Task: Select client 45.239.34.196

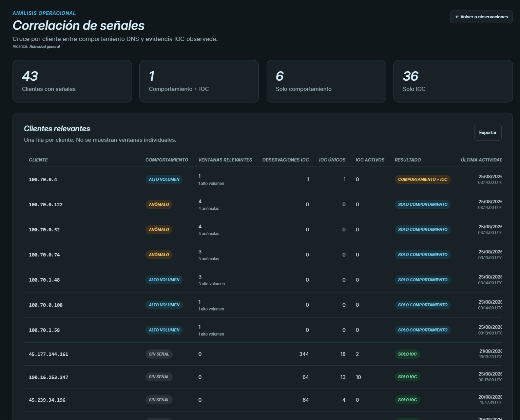Action: pyautogui.click(x=47, y=400)
